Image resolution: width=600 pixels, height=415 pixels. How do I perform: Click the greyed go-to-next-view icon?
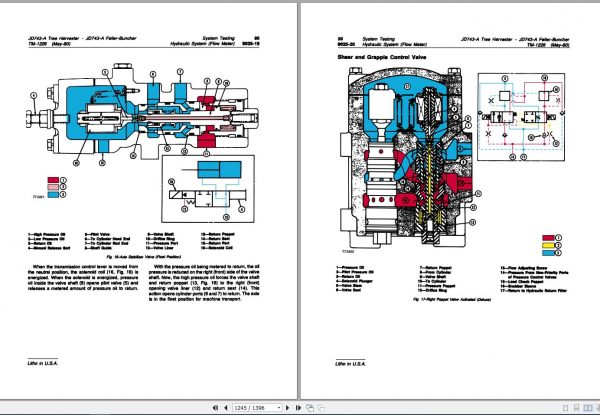tap(321, 408)
